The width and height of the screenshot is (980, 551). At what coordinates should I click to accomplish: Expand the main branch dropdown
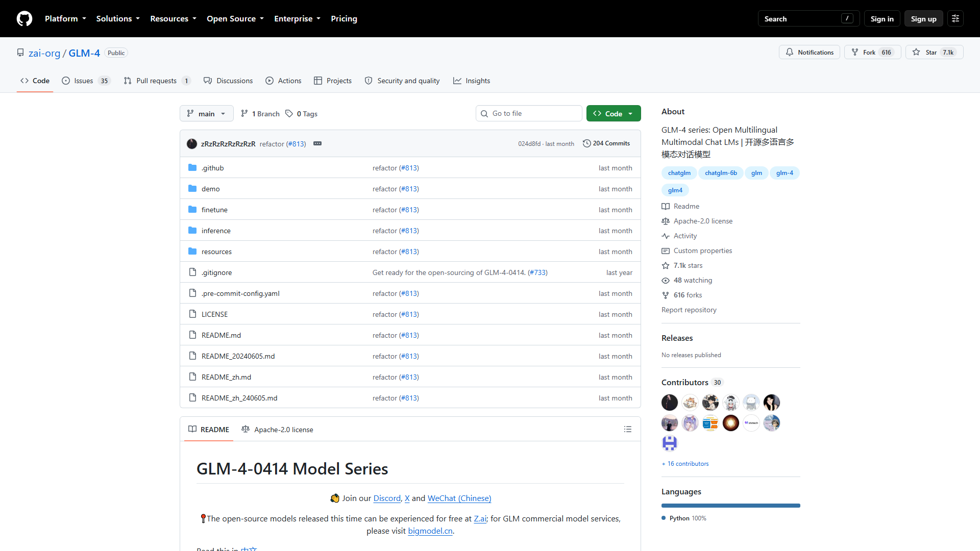206,113
